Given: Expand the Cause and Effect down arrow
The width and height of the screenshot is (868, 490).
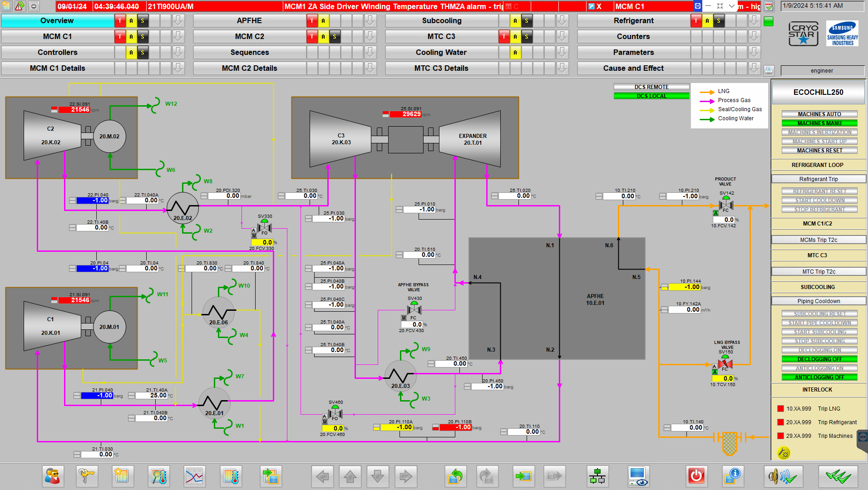Looking at the screenshot, I should 755,68.
